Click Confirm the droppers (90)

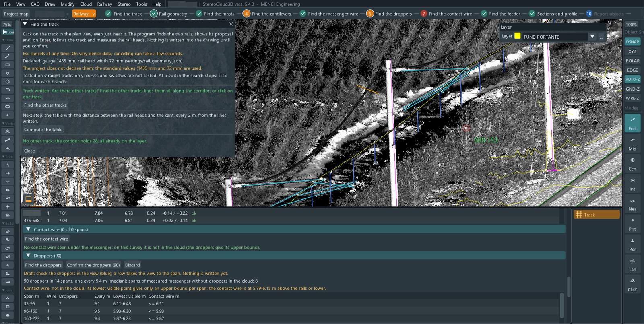(93, 265)
